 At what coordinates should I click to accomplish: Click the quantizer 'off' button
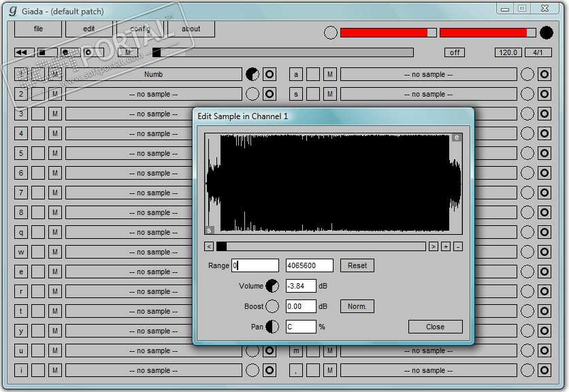(x=455, y=52)
